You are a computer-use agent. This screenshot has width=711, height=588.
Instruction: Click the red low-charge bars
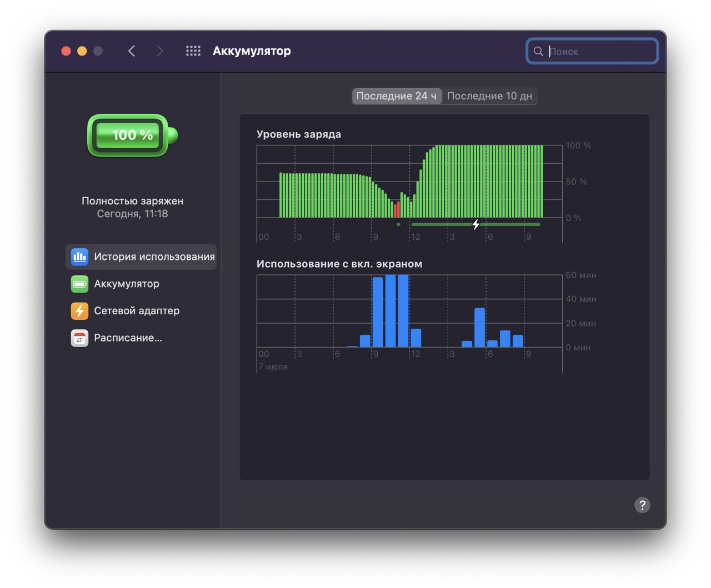point(397,209)
